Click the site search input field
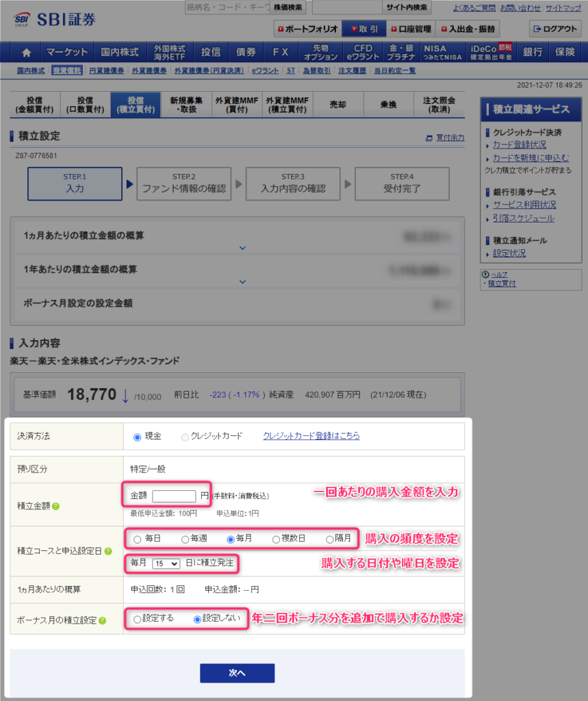 click(x=348, y=7)
